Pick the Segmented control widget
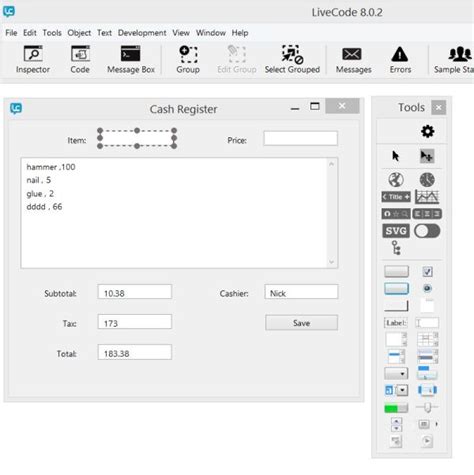Viewport: 474px width, 475px height. (427, 214)
